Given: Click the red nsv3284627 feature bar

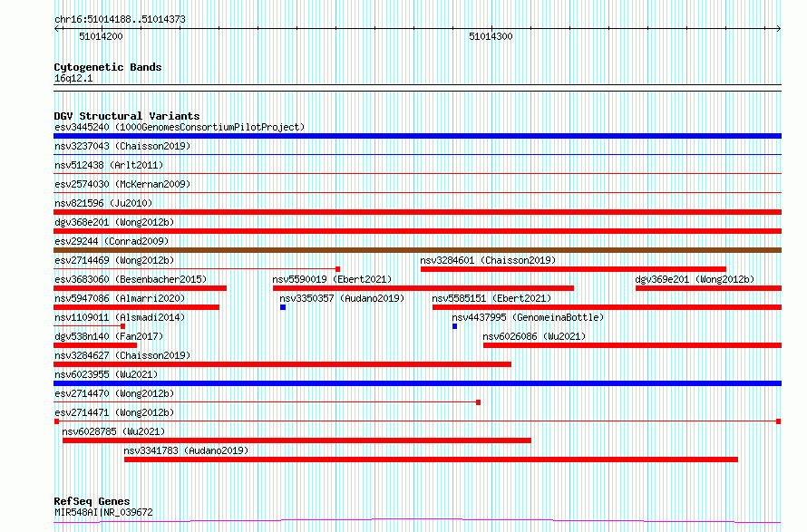Looking at the screenshot, I should [283, 364].
